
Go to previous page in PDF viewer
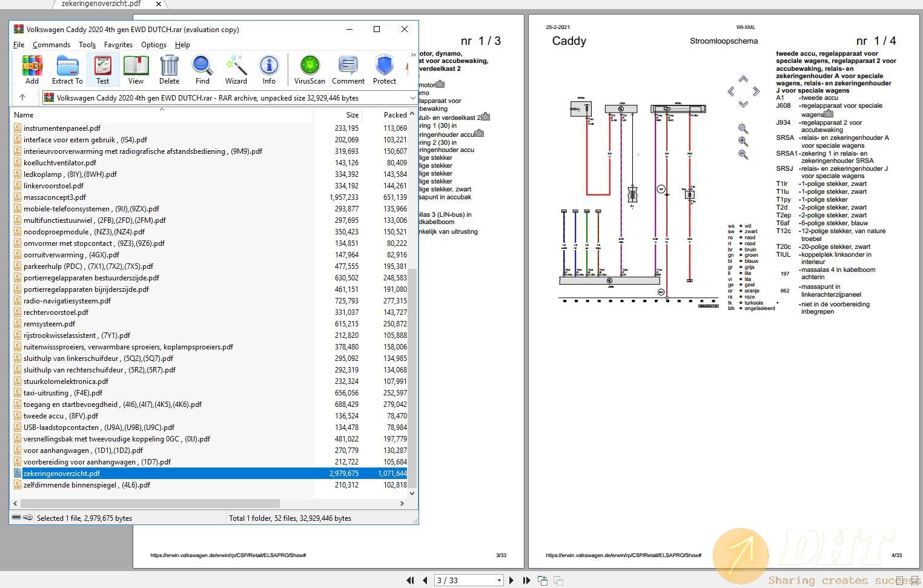(x=425, y=580)
